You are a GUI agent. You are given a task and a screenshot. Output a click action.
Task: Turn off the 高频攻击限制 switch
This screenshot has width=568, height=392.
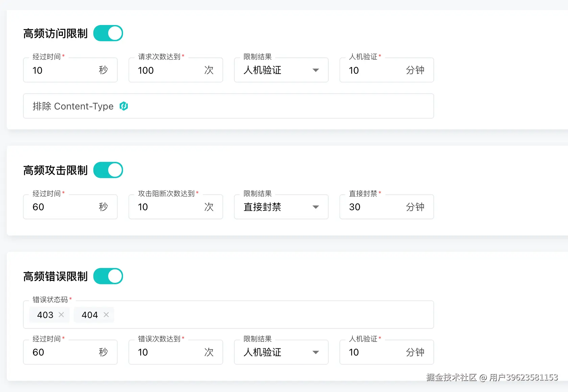click(x=108, y=170)
